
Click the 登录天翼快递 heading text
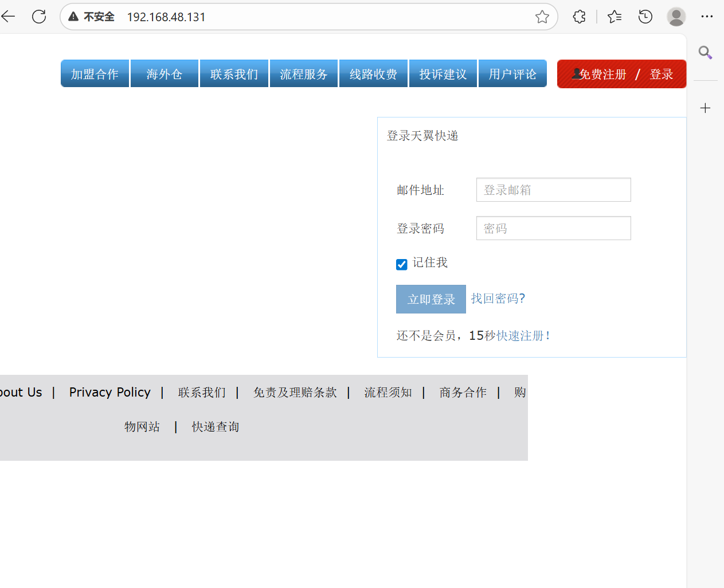click(422, 136)
